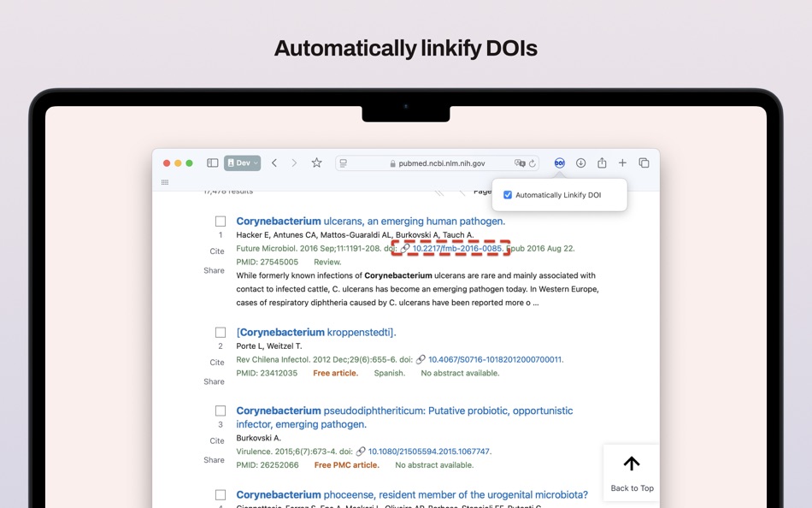Click the Spanish language label
Screen dimensions: 812x508
(390, 373)
